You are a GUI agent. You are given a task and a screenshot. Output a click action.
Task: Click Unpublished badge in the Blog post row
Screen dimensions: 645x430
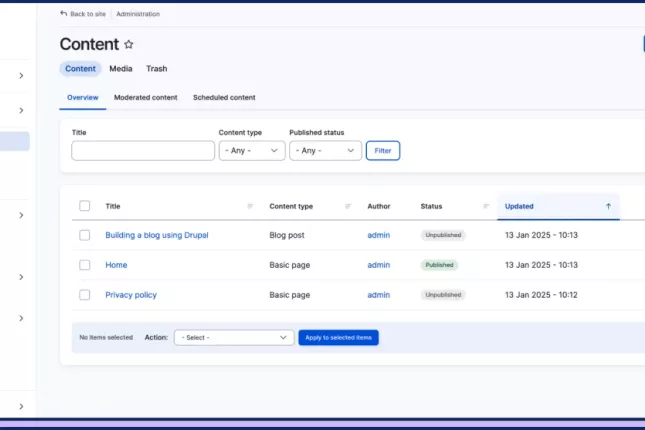(443, 235)
